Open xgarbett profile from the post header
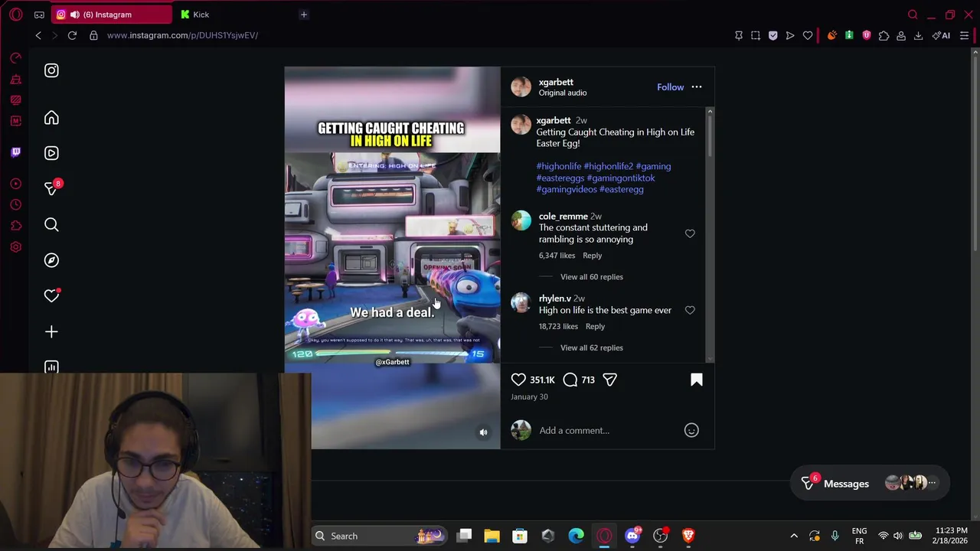 coord(556,82)
